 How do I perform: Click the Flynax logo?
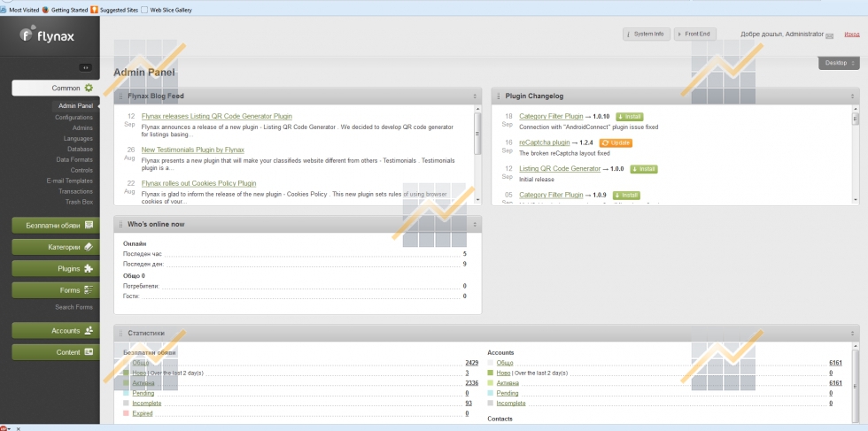(47, 35)
